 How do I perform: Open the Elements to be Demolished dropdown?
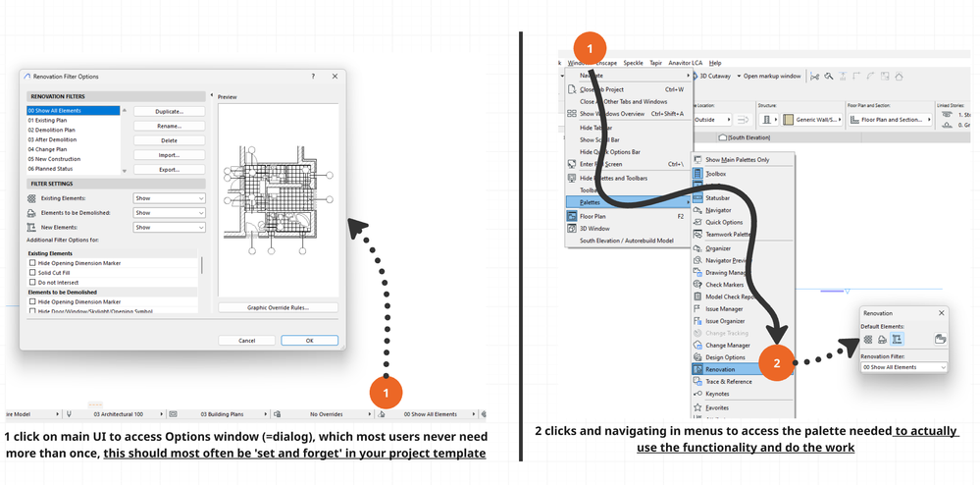[170, 213]
